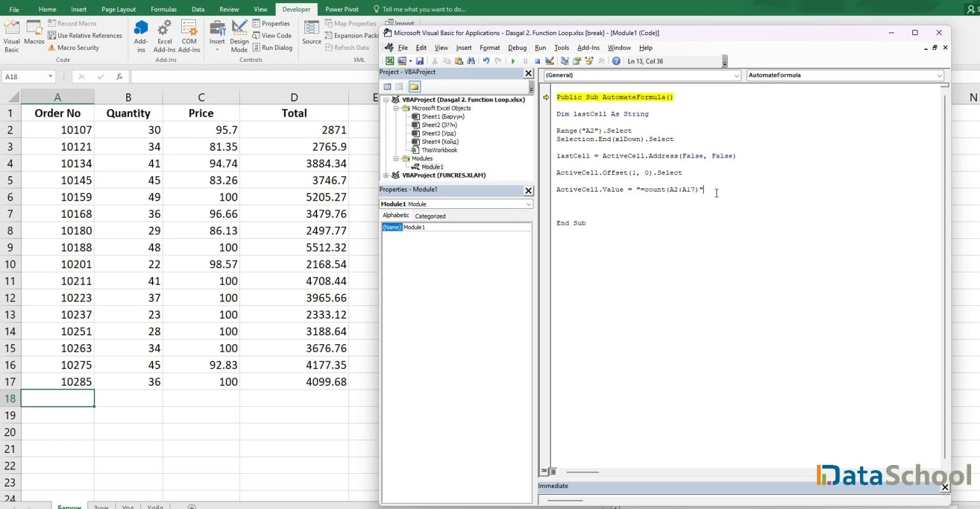Open Macro Security settings
The height and width of the screenshot is (509, 980).
[77, 47]
